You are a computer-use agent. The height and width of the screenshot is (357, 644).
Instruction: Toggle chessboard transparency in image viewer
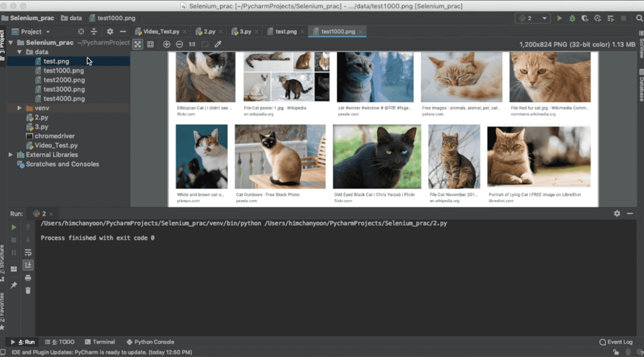pos(138,44)
